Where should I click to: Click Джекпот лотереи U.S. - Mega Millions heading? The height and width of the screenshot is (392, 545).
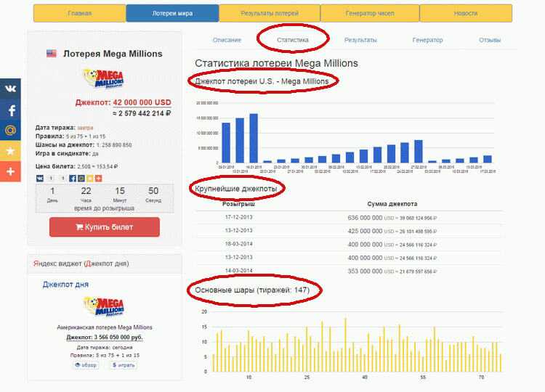262,81
